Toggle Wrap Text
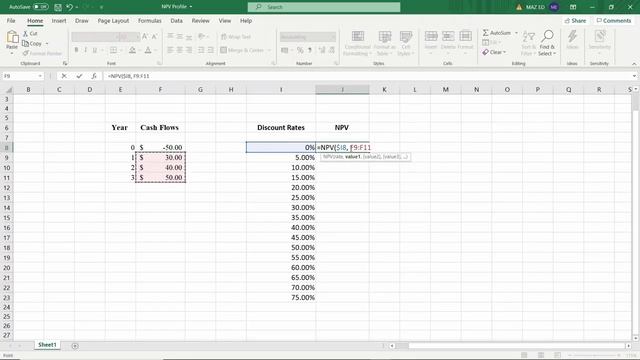640x360 pixels. 236,37
